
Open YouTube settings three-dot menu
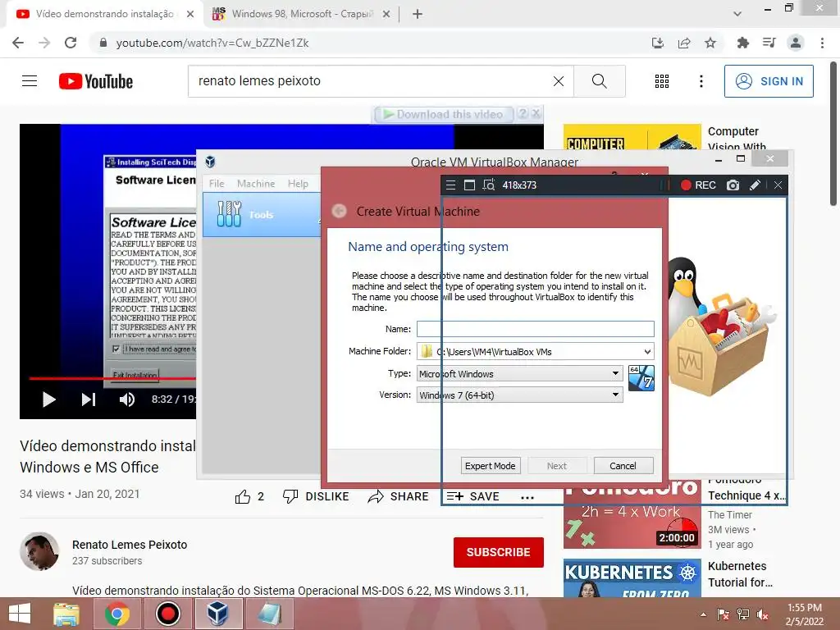pos(701,81)
